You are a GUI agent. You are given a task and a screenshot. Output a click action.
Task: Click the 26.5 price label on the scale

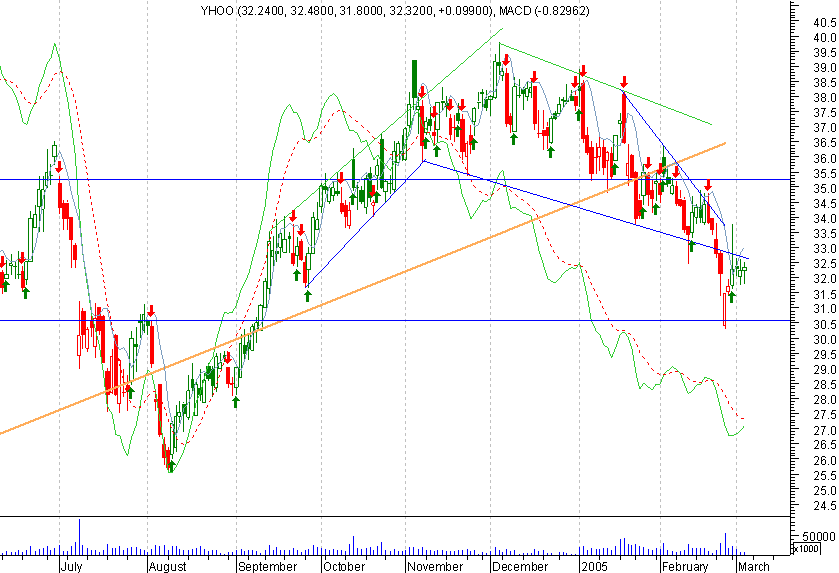click(825, 445)
